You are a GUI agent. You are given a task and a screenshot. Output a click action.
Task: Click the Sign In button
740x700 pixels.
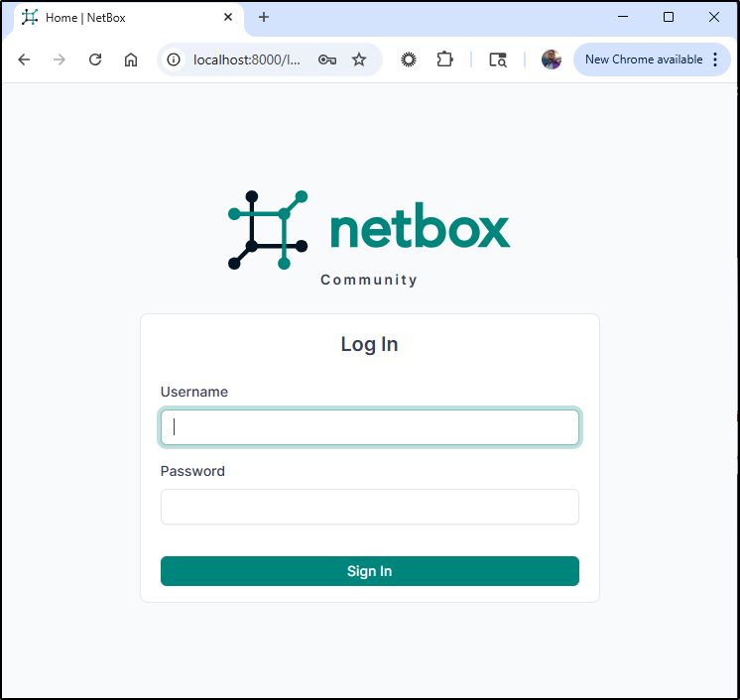[370, 571]
